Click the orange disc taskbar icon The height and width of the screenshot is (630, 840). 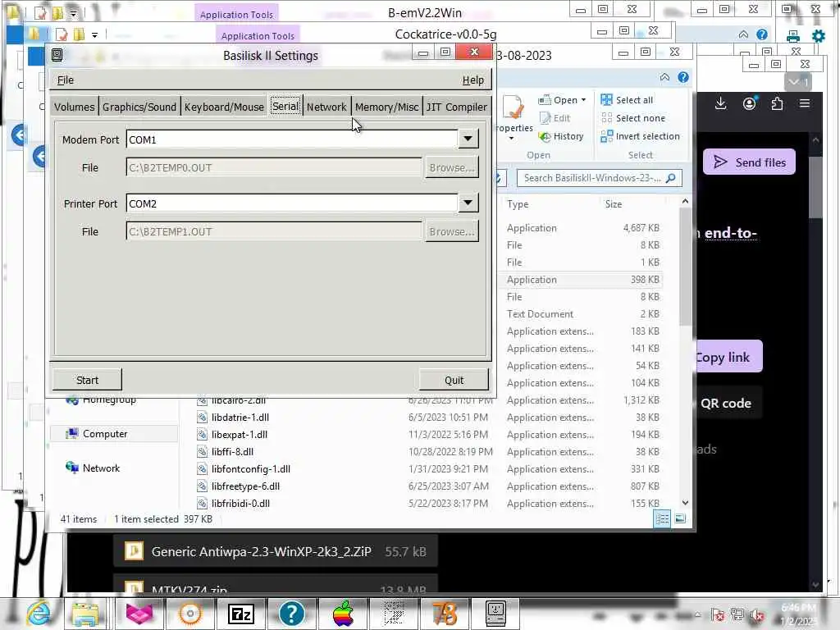click(x=190, y=614)
